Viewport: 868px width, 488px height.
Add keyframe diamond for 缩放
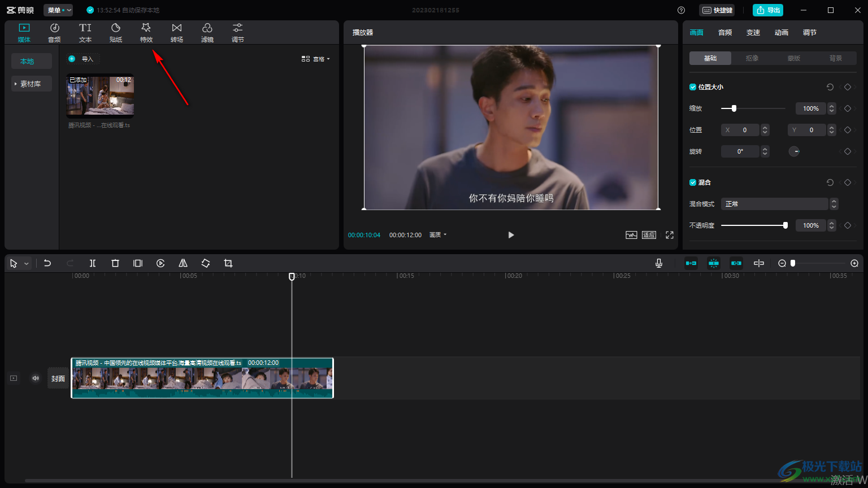(x=848, y=108)
